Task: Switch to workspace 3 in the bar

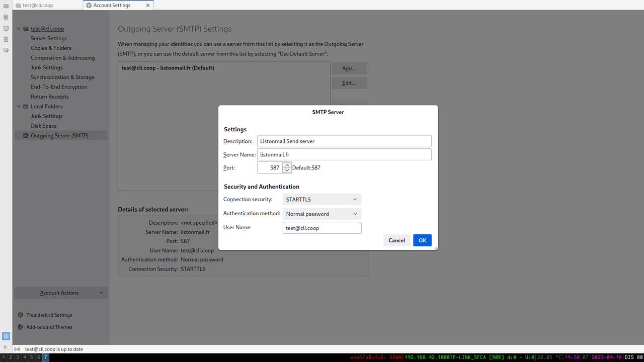Action: [x=18, y=357]
